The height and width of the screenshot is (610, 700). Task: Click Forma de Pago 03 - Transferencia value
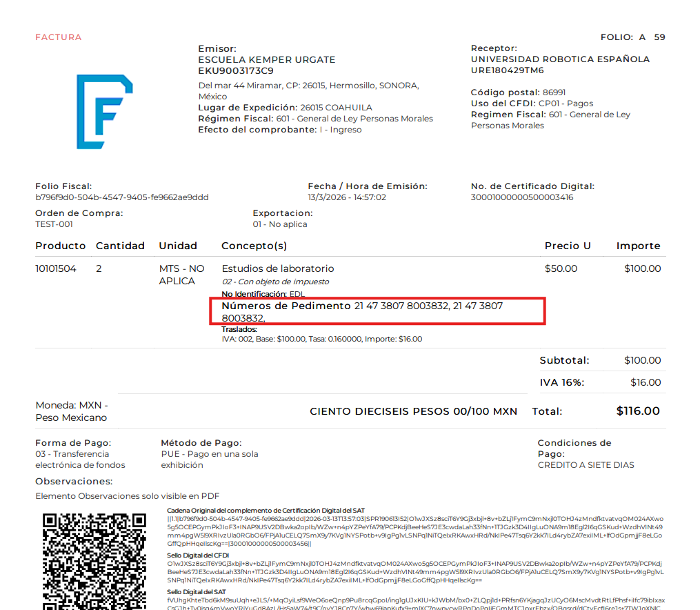[81, 460]
